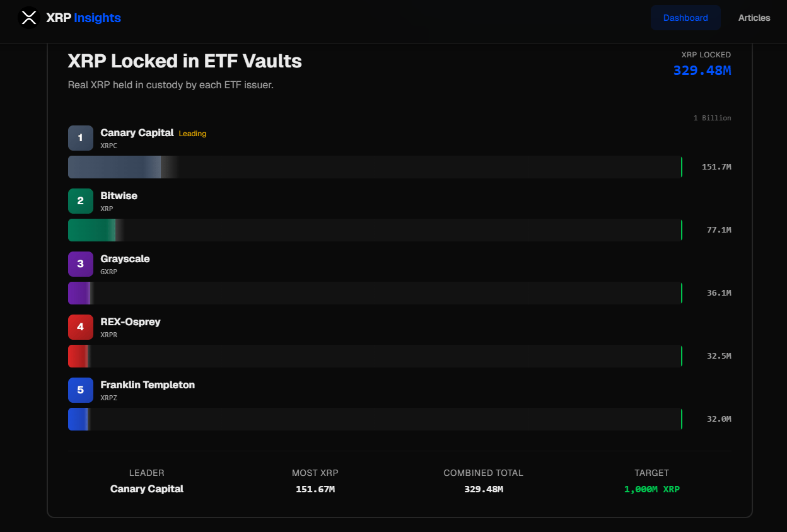The image size is (787, 532).
Task: Click the Leader stat showing Canary Capital
Action: click(x=146, y=489)
